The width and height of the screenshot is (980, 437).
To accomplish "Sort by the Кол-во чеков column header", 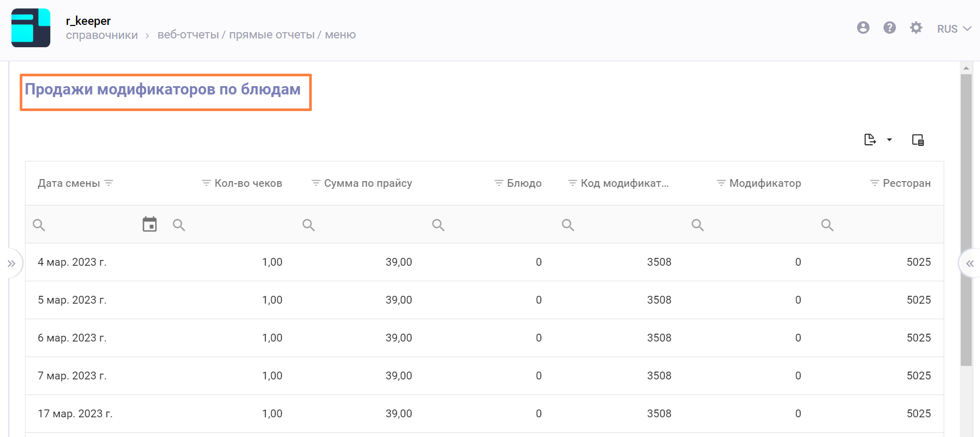I will click(248, 183).
